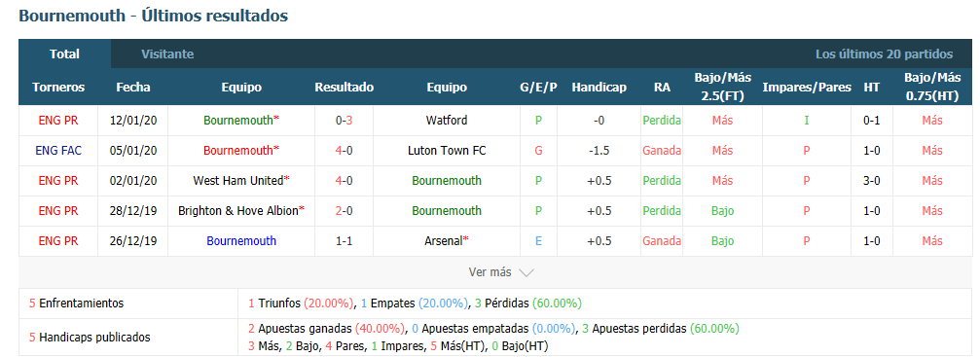Click the Torneos column header
This screenshot has height=357, width=980.
point(58,88)
